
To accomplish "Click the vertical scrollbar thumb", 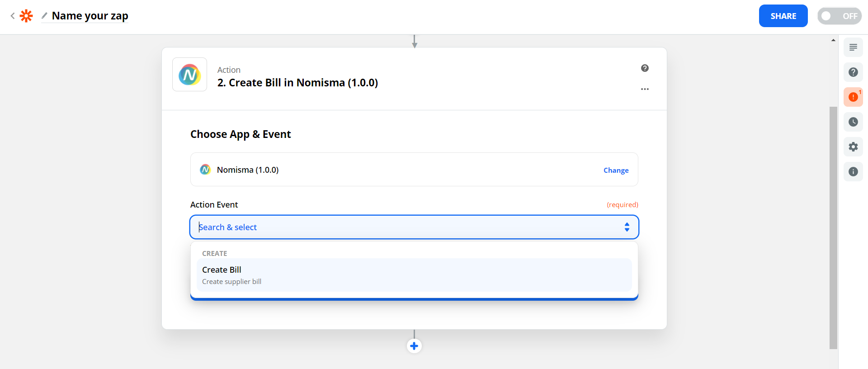I will (833, 228).
